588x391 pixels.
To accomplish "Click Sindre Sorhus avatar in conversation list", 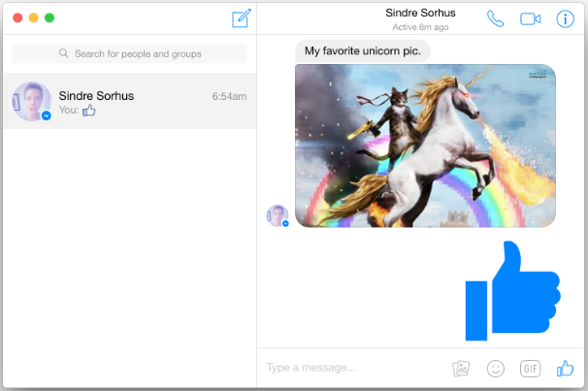I will tap(31, 101).
